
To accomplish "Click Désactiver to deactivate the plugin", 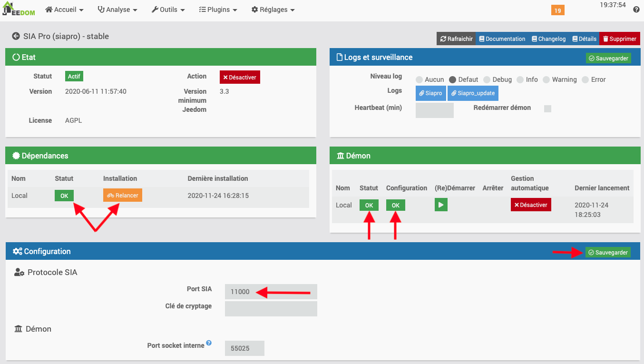I will pyautogui.click(x=240, y=76).
